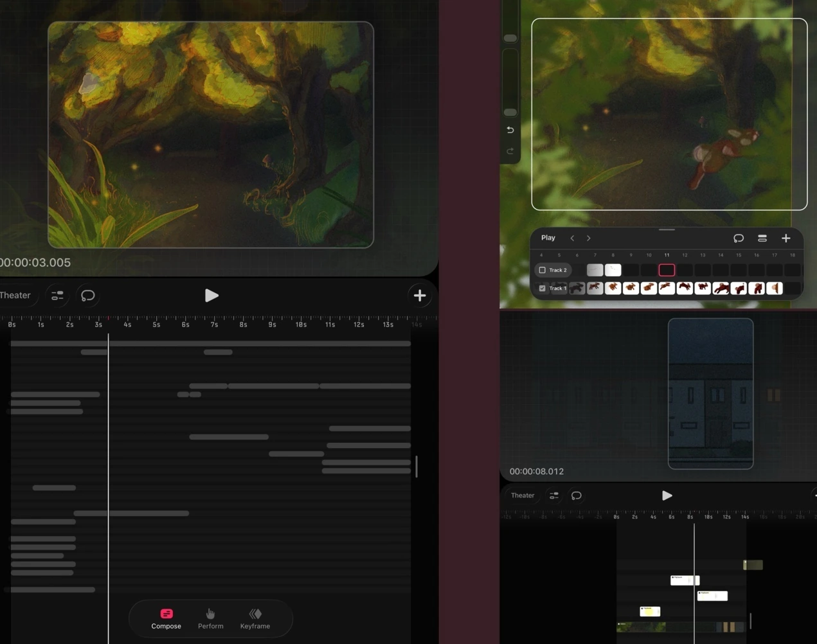Select Track 1 rabbit frame under number 9
This screenshot has width=817, height=644.
tap(631, 288)
